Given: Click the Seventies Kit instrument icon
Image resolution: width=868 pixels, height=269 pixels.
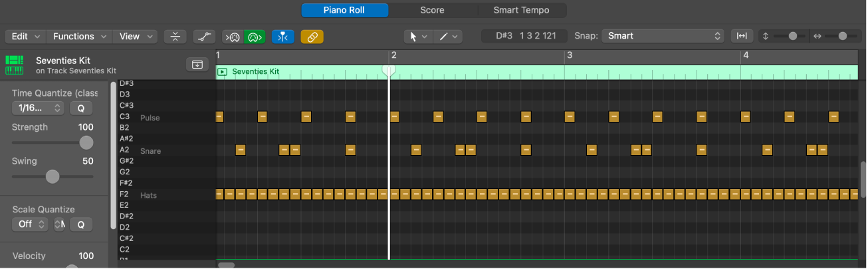Looking at the screenshot, I should 15,65.
